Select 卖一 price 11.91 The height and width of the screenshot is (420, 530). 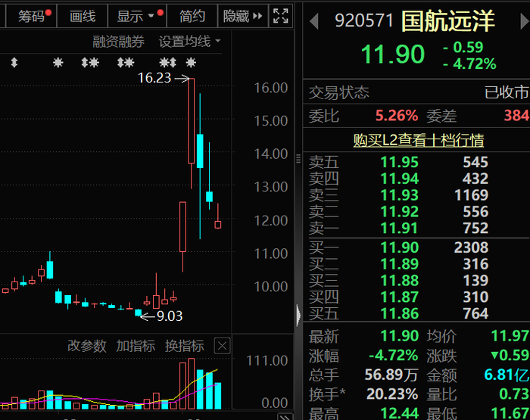point(400,229)
